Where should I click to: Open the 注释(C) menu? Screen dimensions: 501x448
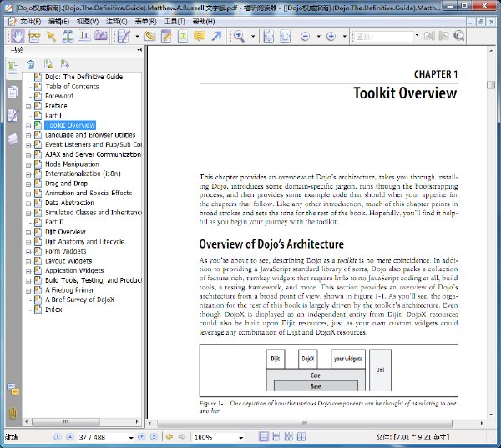pos(116,22)
